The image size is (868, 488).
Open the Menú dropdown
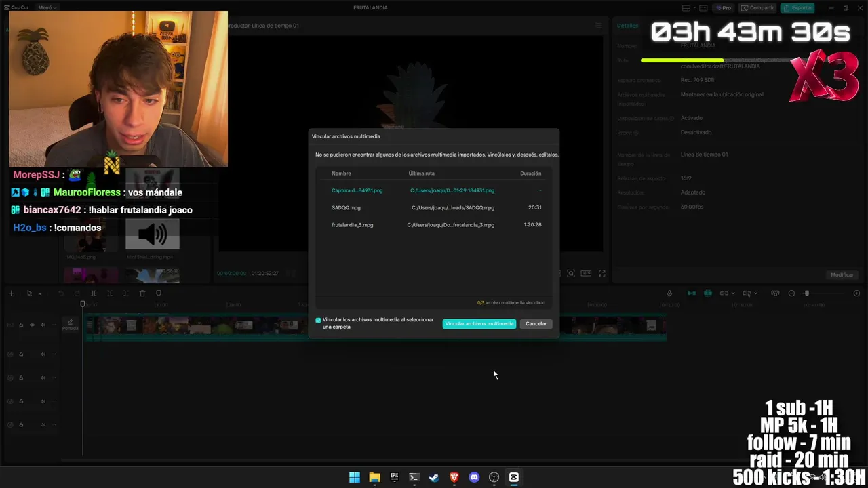point(47,8)
